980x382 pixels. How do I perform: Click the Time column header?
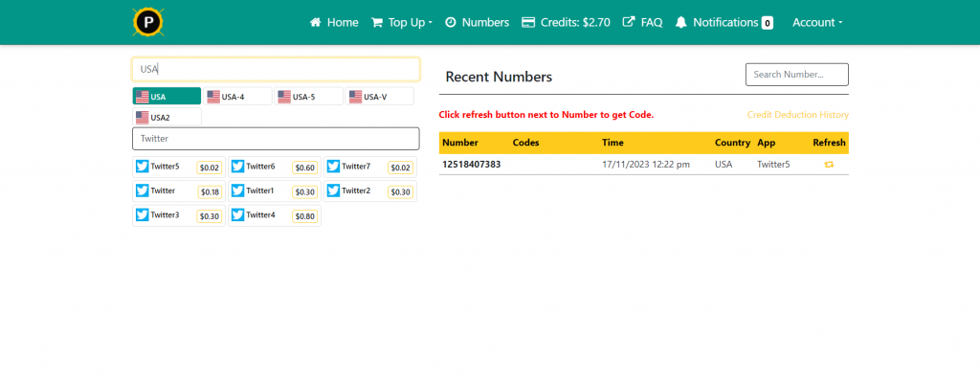612,143
